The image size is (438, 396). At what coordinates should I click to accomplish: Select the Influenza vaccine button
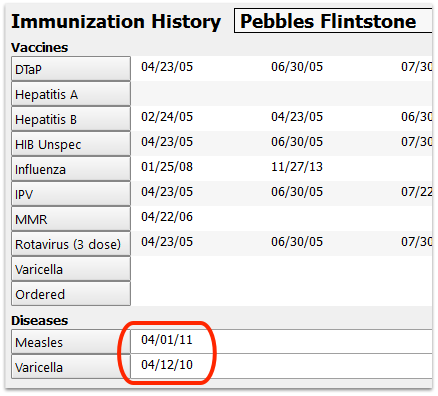71,169
